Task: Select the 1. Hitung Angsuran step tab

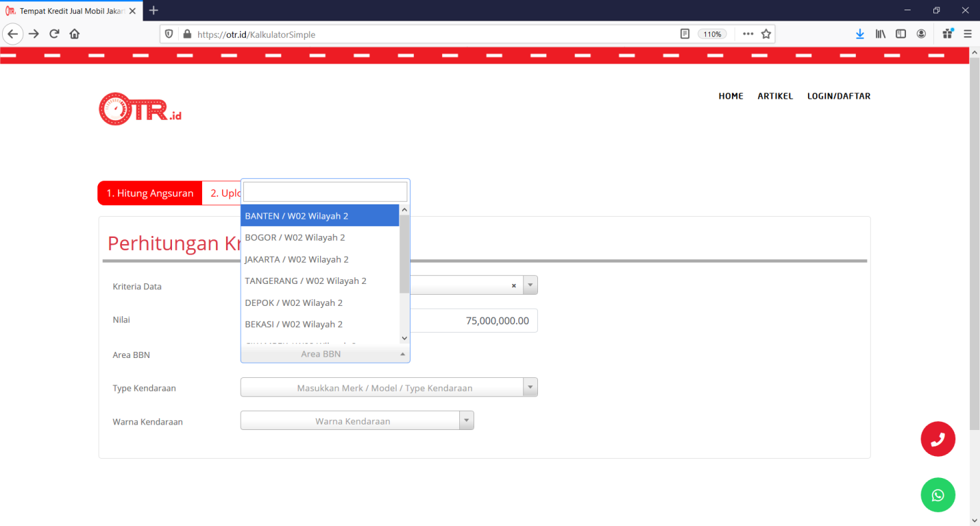Action: [x=150, y=193]
